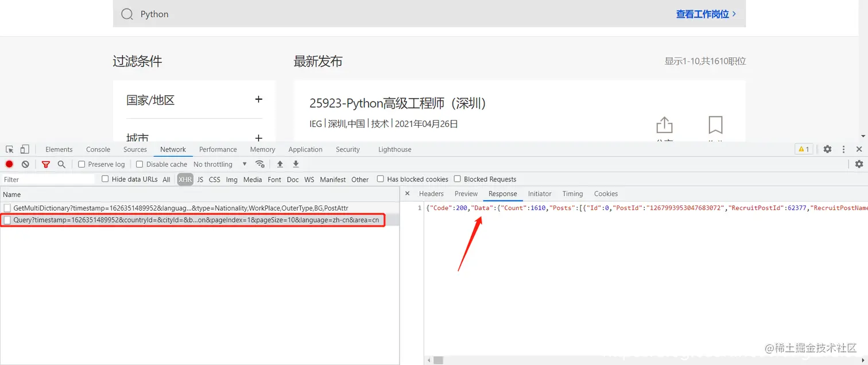868x365 pixels.
Task: Open the Memory tab
Action: [x=262, y=149]
